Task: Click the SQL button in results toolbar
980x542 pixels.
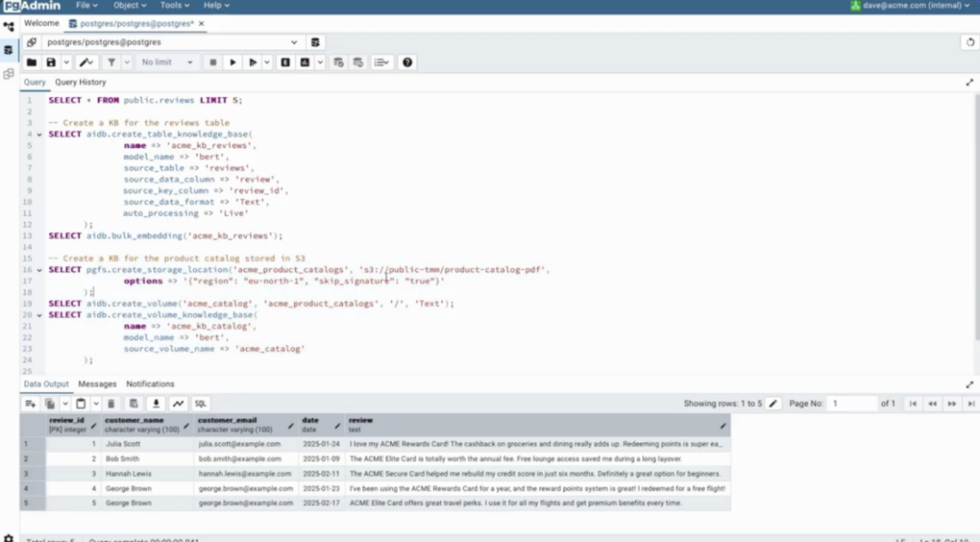Action: pos(200,404)
